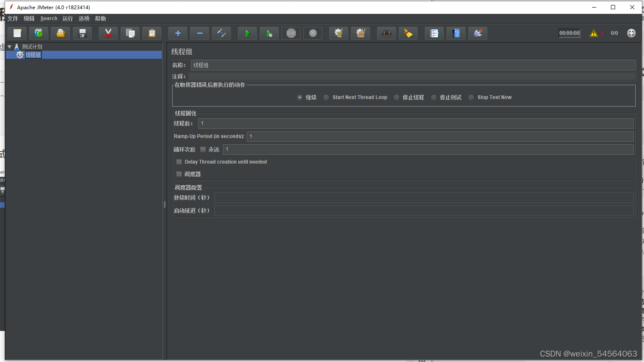Image resolution: width=644 pixels, height=362 pixels.
Task: Collapse the 测试计划 tree node
Action: pos(10,47)
